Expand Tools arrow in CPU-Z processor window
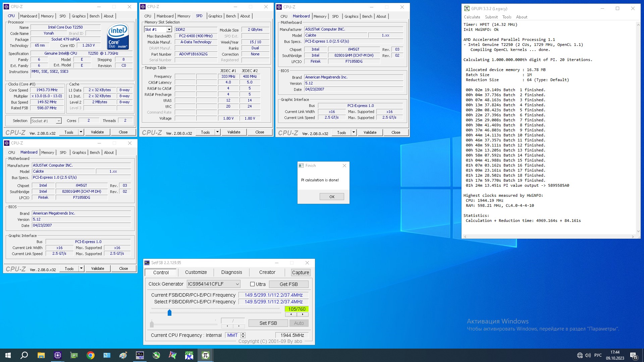The image size is (644, 362). click(x=81, y=132)
